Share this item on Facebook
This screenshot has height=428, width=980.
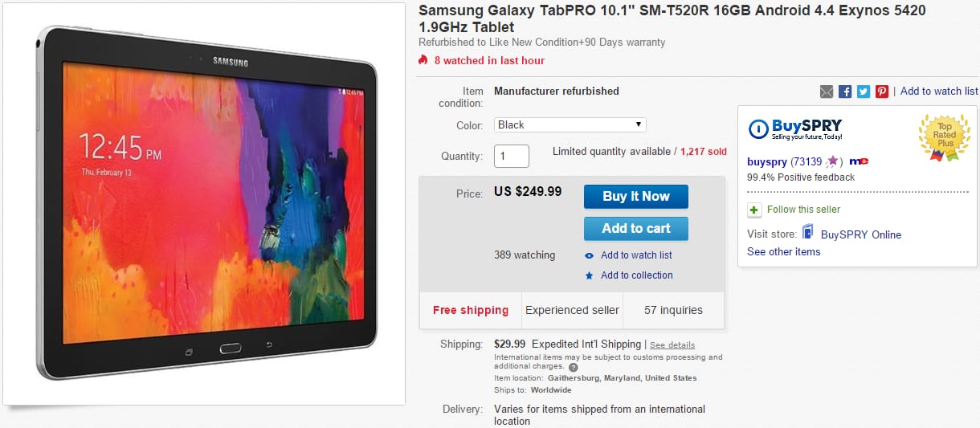[845, 92]
